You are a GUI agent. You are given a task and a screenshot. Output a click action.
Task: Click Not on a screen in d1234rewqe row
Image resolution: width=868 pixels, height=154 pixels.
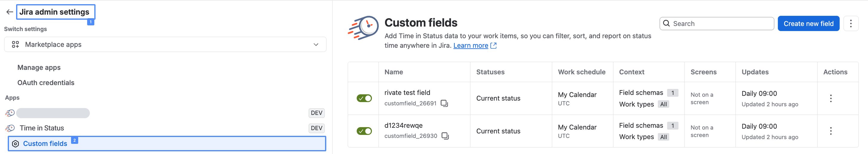click(x=702, y=131)
